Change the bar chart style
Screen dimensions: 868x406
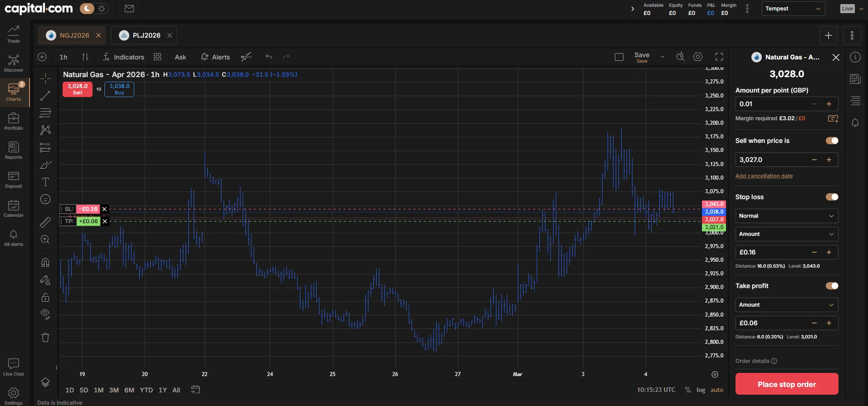85,57
